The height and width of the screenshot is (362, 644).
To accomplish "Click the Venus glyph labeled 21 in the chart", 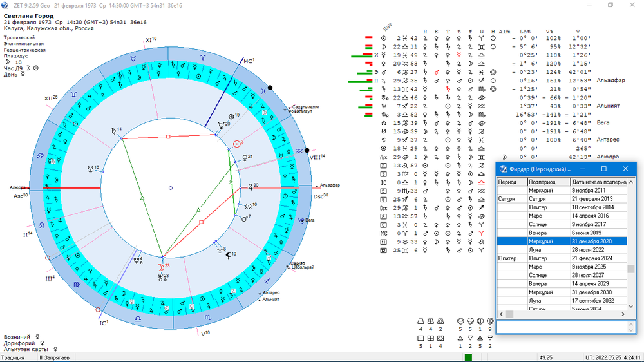I will [x=245, y=158].
